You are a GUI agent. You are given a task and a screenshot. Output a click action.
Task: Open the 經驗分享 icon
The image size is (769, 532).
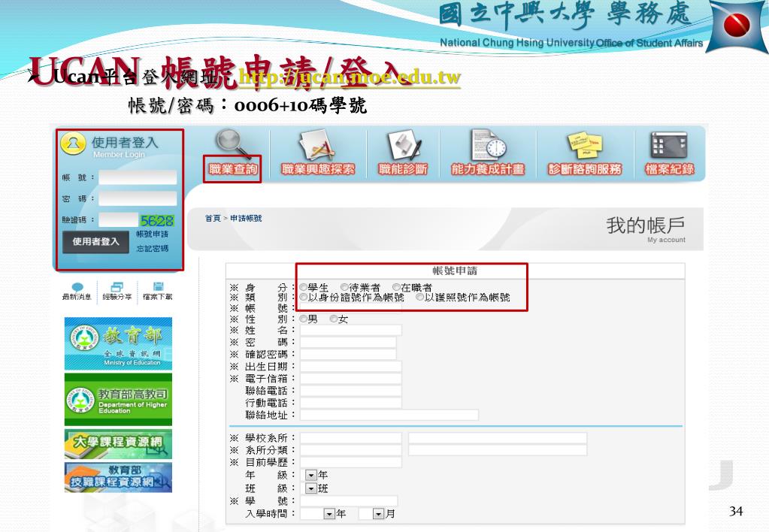point(117,287)
